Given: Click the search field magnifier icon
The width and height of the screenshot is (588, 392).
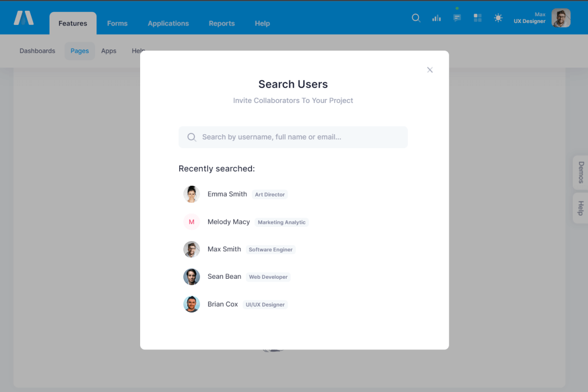Looking at the screenshot, I should [x=192, y=137].
